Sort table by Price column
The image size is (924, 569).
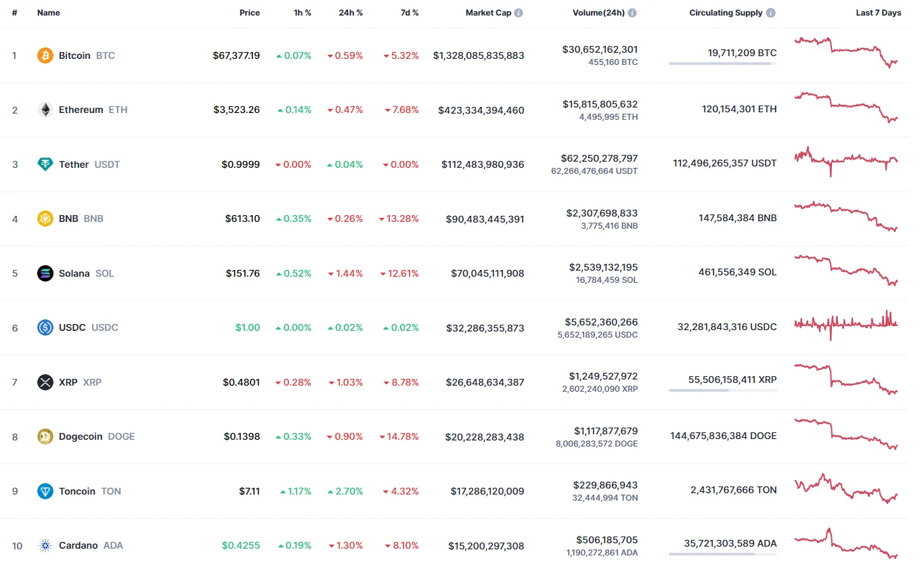point(249,13)
